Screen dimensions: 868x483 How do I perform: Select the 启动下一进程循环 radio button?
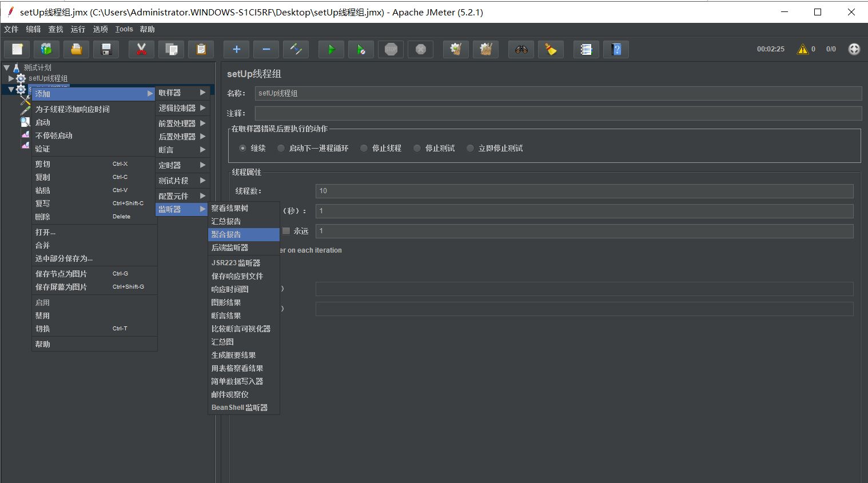click(x=281, y=148)
